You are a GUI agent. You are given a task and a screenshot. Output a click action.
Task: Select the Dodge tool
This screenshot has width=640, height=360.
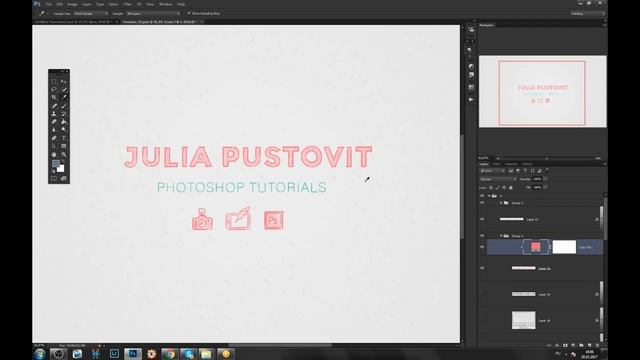[x=64, y=130]
